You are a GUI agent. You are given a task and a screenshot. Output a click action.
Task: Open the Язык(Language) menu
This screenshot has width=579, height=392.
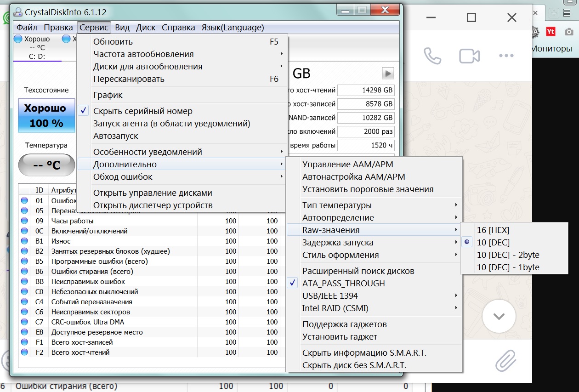(233, 28)
